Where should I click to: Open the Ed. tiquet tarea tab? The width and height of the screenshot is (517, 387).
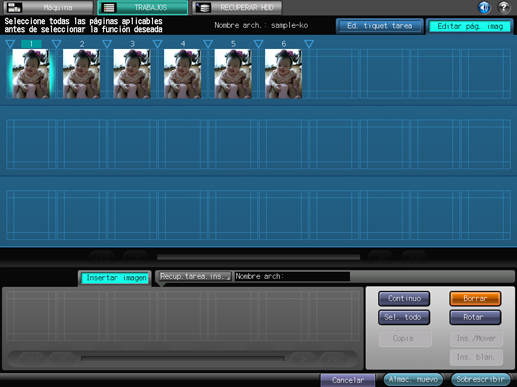(380, 26)
